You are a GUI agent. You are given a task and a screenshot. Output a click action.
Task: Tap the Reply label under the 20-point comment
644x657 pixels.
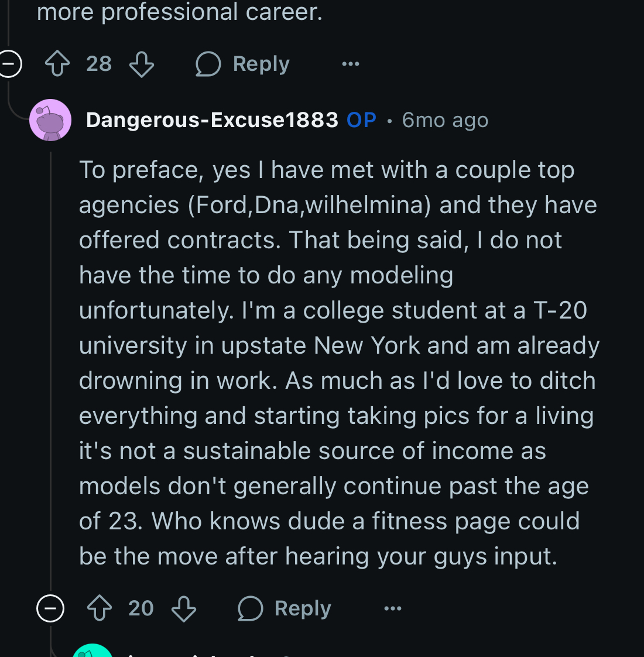pyautogui.click(x=303, y=608)
